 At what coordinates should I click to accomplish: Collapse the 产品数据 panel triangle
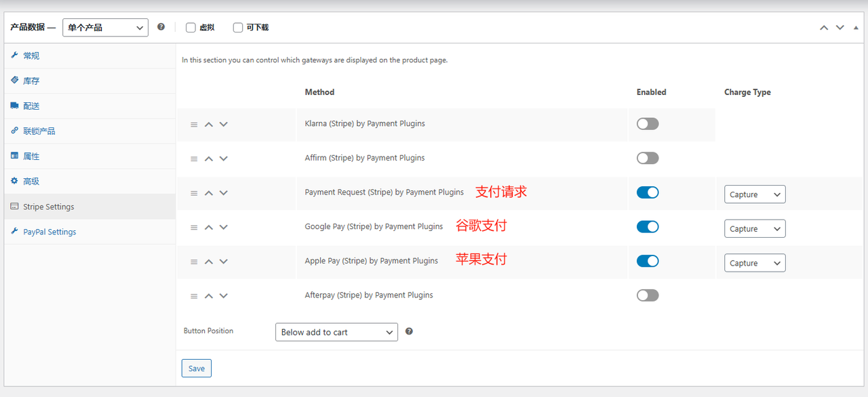pyautogui.click(x=854, y=28)
